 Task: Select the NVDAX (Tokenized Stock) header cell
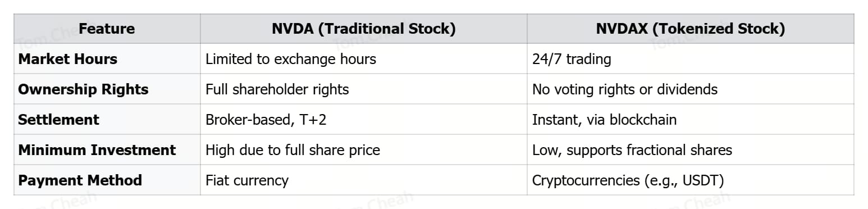691,29
